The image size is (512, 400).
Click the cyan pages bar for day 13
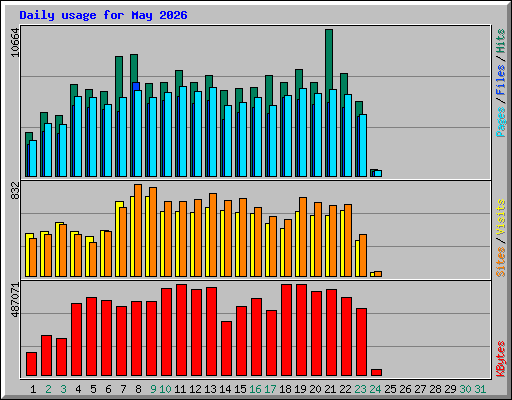(x=213, y=132)
